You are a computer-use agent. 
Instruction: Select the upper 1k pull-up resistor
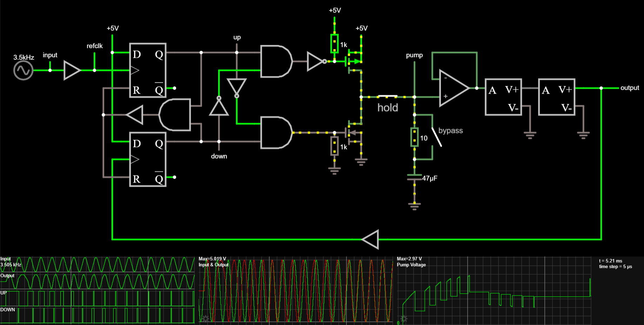pos(335,44)
